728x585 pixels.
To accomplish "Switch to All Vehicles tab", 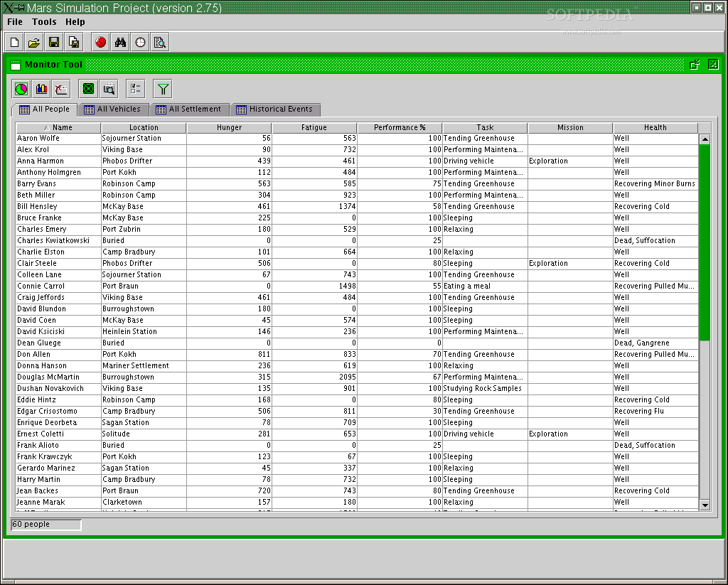I will coord(114,109).
